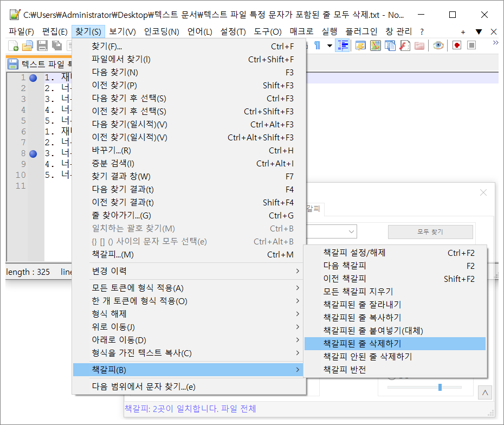Start macro recording with red dot icon
The width and height of the screenshot is (504, 425).
click(457, 46)
